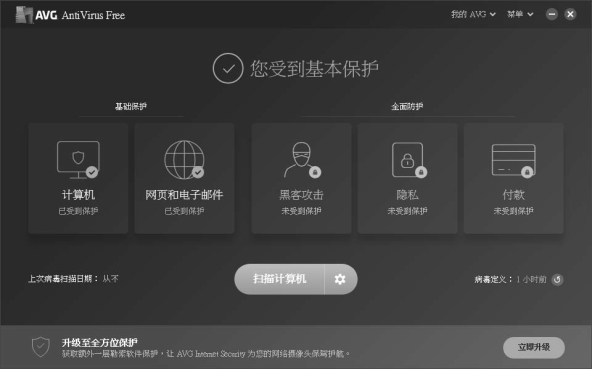Open the 计算机 protection monitor icon
Screen dimensions: 592x369
[78, 160]
